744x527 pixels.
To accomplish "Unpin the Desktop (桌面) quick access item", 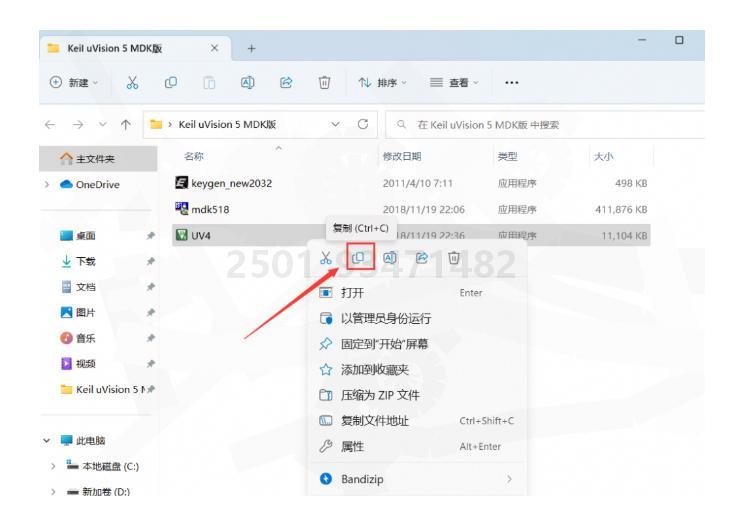I will [x=150, y=236].
